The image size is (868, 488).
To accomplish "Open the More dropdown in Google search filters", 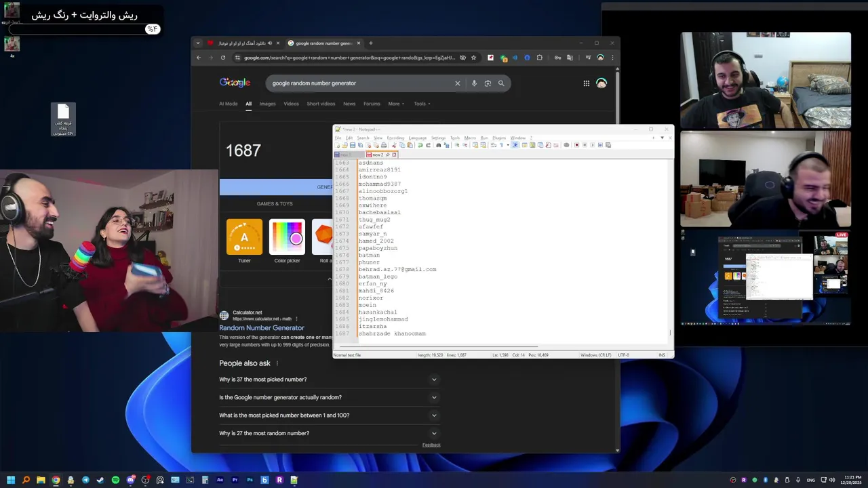I will (x=396, y=104).
